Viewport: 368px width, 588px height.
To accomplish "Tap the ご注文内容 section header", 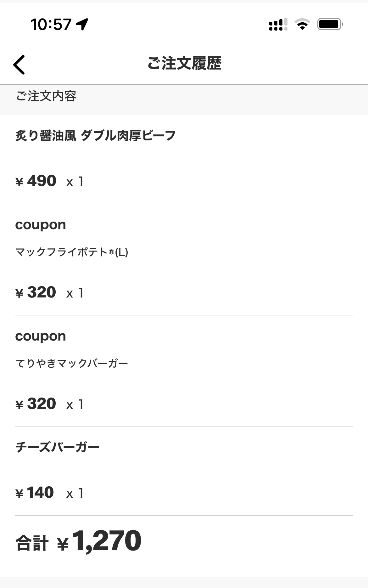I will tap(46, 96).
